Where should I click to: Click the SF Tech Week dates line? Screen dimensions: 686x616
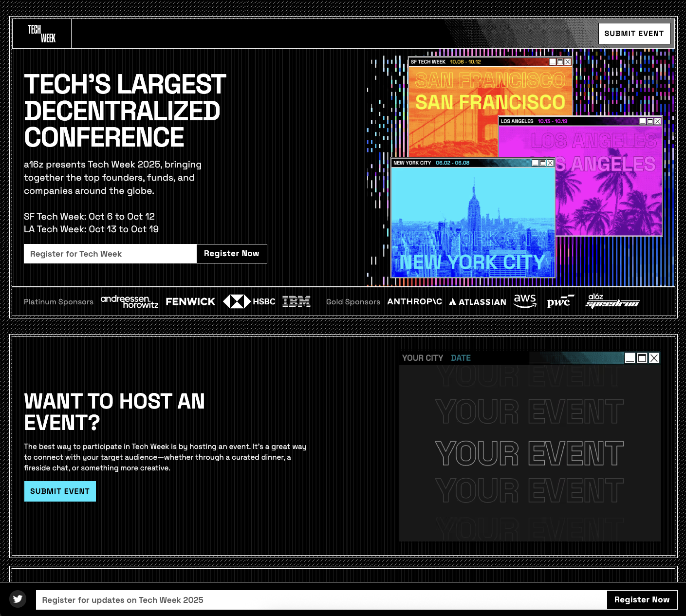tap(89, 216)
